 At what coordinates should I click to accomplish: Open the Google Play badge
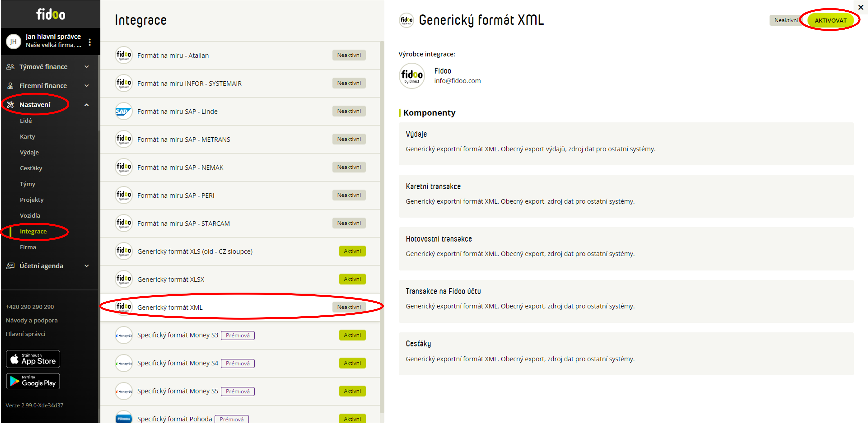[33, 381]
